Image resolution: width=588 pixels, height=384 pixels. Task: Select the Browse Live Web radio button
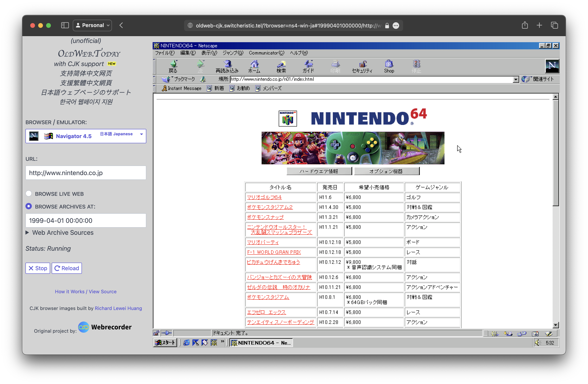coord(29,194)
